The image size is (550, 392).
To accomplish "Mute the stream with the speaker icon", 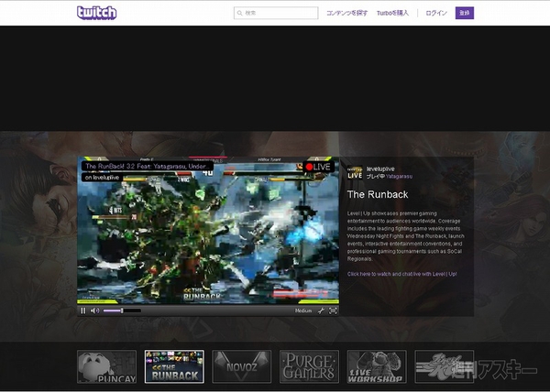I will [94, 310].
